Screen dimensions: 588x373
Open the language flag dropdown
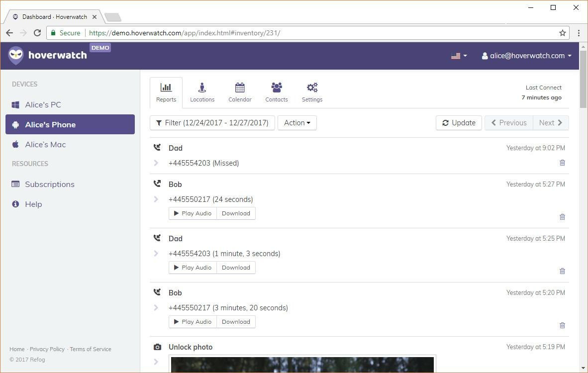pos(459,56)
